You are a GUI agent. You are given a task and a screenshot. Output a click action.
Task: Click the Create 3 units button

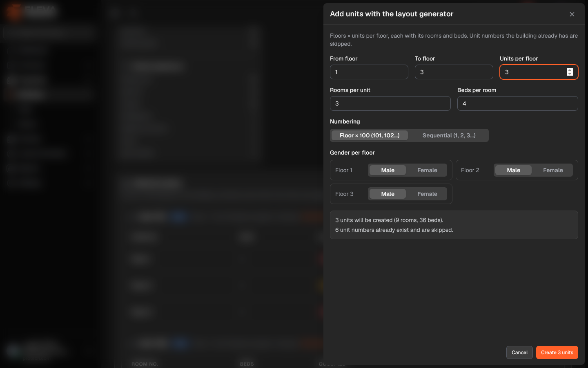pyautogui.click(x=557, y=352)
